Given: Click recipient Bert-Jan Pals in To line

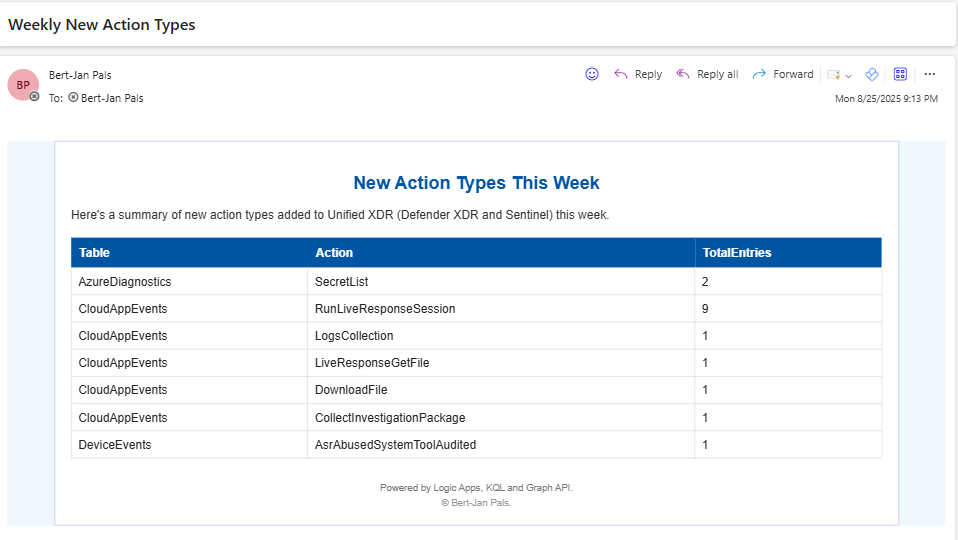Looking at the screenshot, I should point(112,98).
